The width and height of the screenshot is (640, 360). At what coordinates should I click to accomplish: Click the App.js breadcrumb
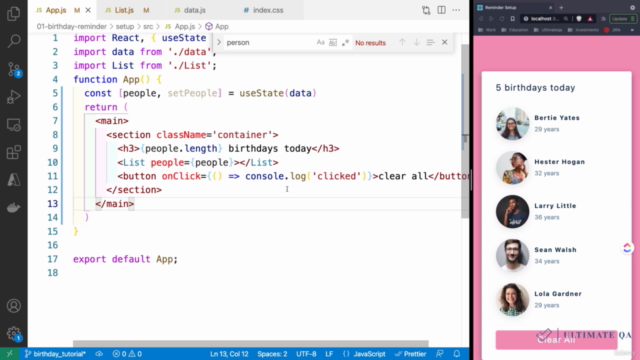pos(184,27)
